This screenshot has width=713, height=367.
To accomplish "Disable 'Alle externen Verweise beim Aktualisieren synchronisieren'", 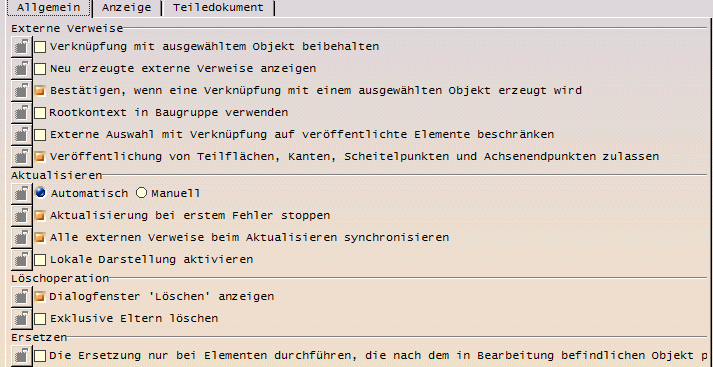I will point(40,237).
